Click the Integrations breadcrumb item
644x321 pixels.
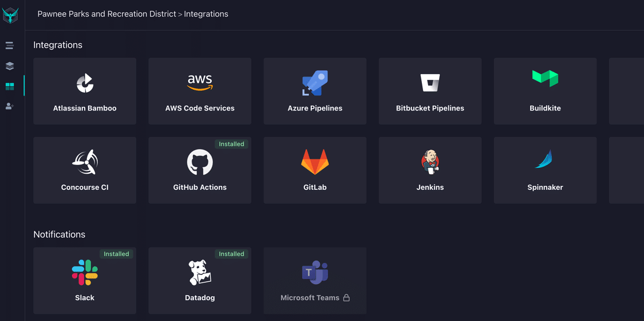206,14
